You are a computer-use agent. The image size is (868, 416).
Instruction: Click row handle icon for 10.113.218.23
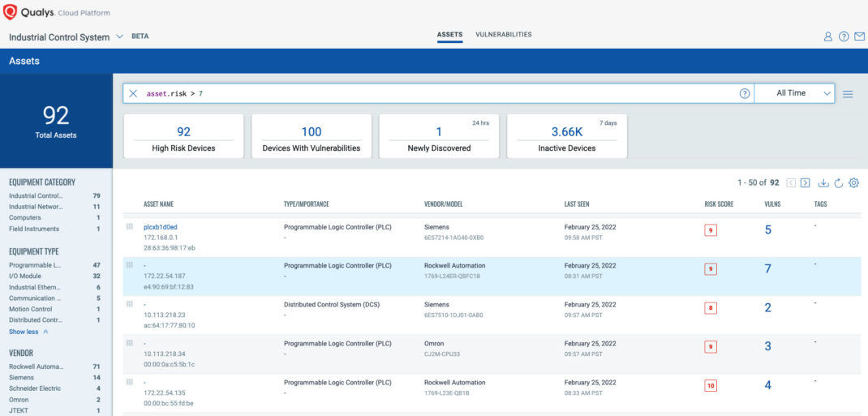[x=130, y=304]
